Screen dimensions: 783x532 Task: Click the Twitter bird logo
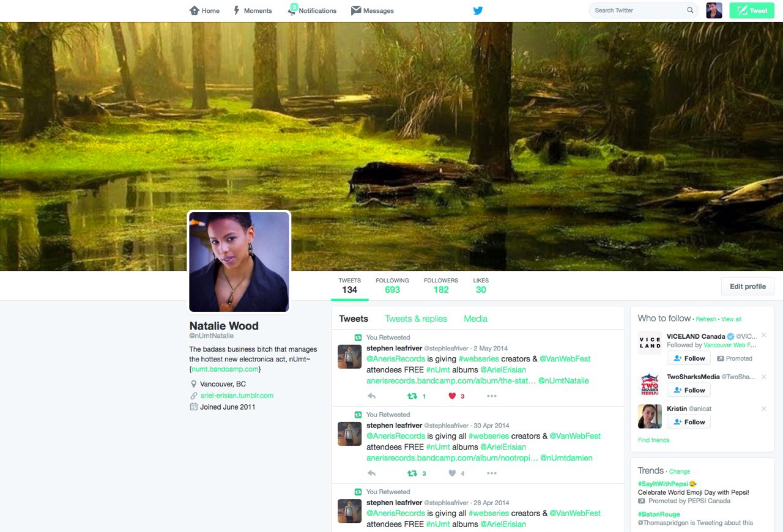coord(478,10)
